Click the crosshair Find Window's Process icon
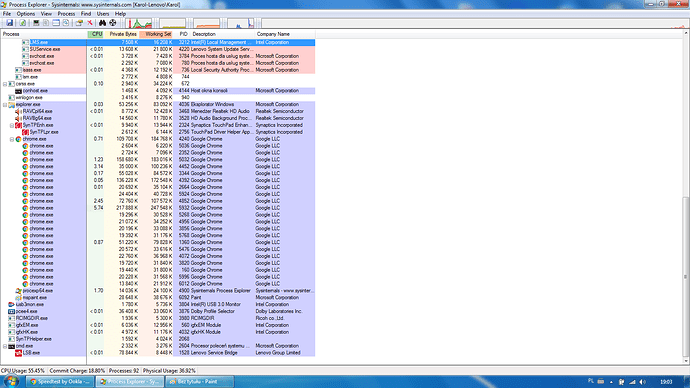The image size is (690, 388). 113,23
